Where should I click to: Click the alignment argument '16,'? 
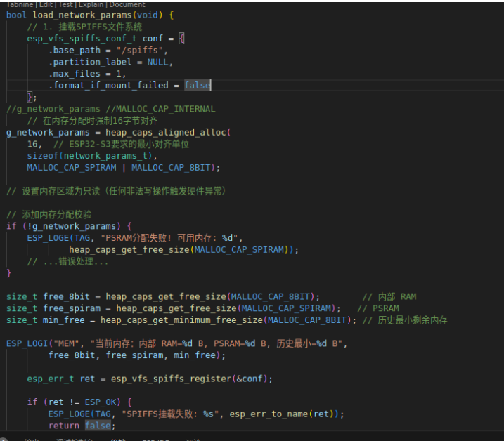(34, 144)
